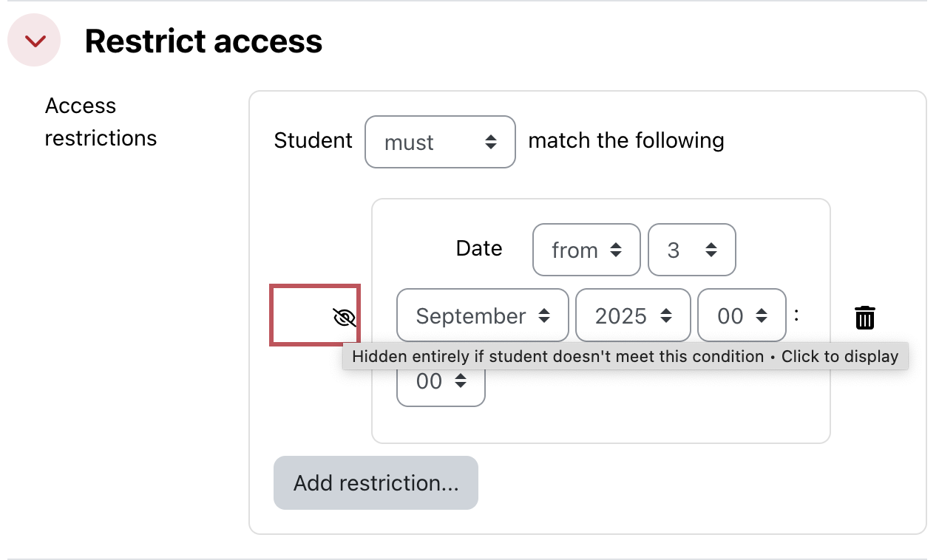The height and width of the screenshot is (560, 939).
Task: Open the minute dropdown showing 00
Action: click(440, 381)
